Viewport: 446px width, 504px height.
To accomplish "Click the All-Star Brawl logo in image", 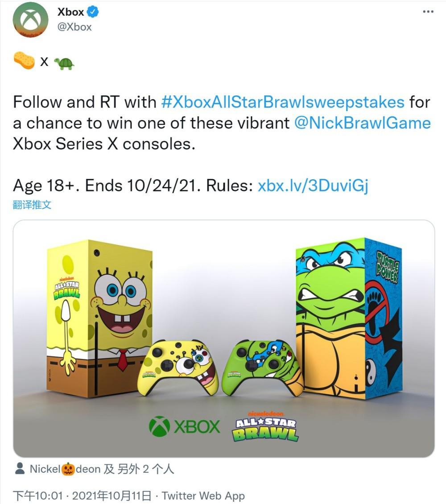I will coord(265,426).
